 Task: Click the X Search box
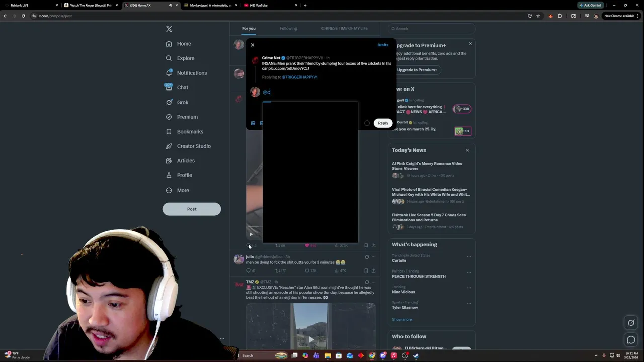click(x=432, y=29)
